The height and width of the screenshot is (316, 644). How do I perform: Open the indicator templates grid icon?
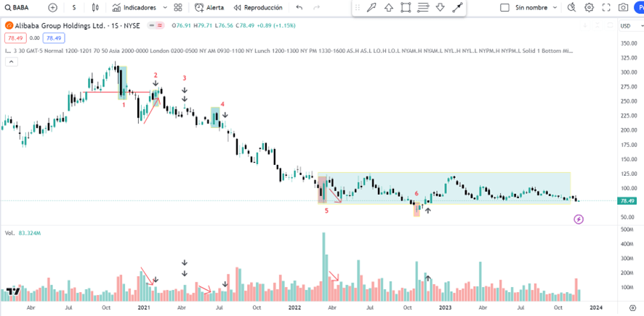(178, 7)
